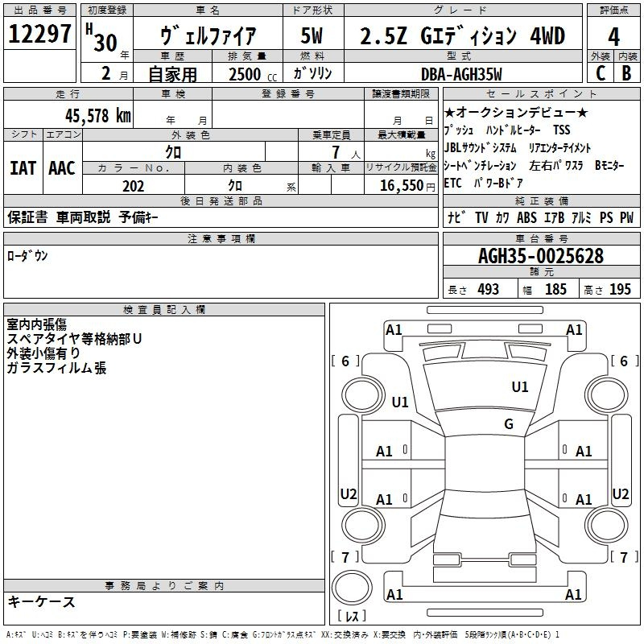644x644 pixels.
Task: Click プッシュ sales point
Action: pyautogui.click(x=458, y=130)
